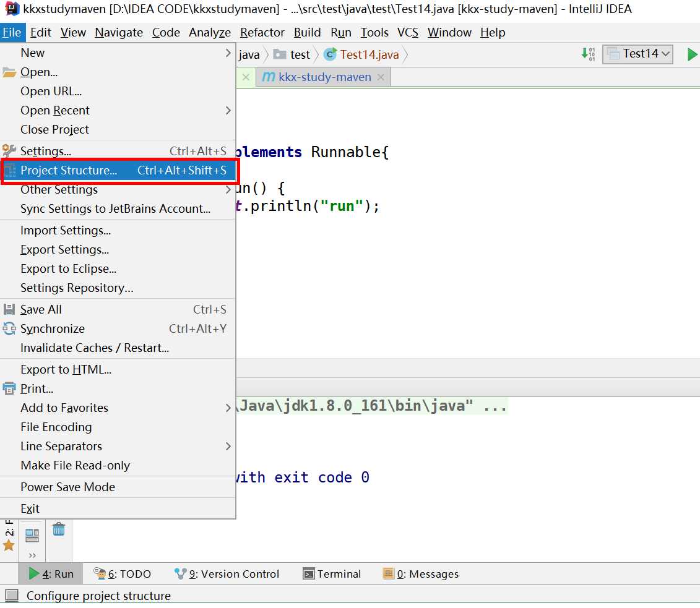
Task: Select Open URL... menu entry
Action: pos(118,91)
